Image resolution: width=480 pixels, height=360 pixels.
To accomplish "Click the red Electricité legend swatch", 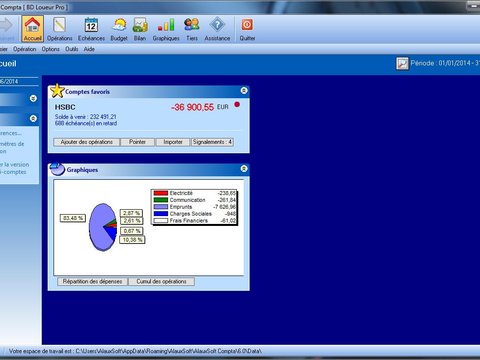I will coord(161,193).
